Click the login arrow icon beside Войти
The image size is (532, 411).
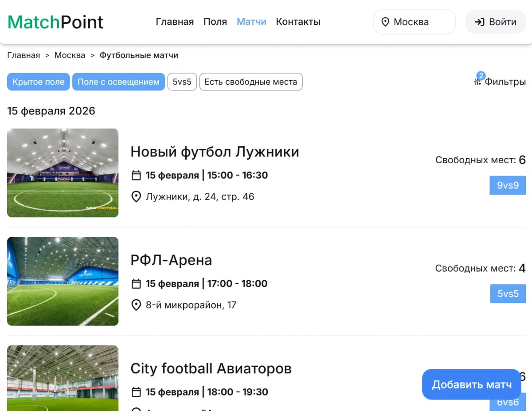pyautogui.click(x=480, y=21)
